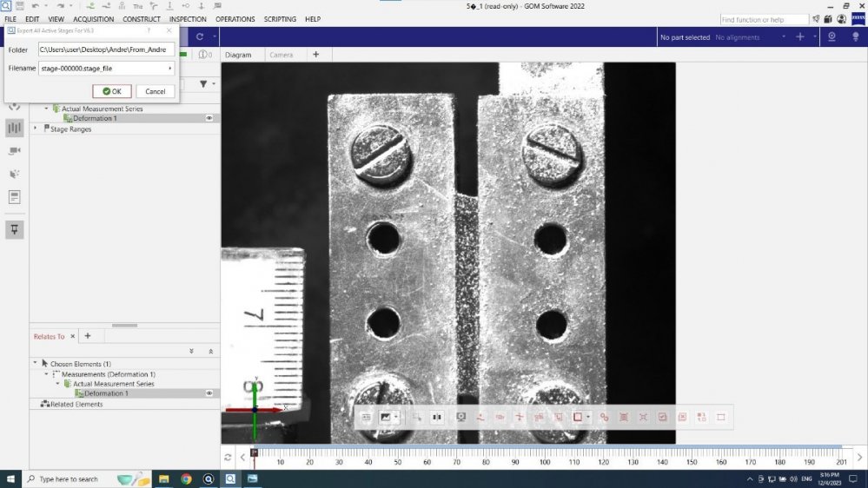Click Cancel in the export dialog
Image resolution: width=868 pixels, height=488 pixels.
[x=156, y=91]
